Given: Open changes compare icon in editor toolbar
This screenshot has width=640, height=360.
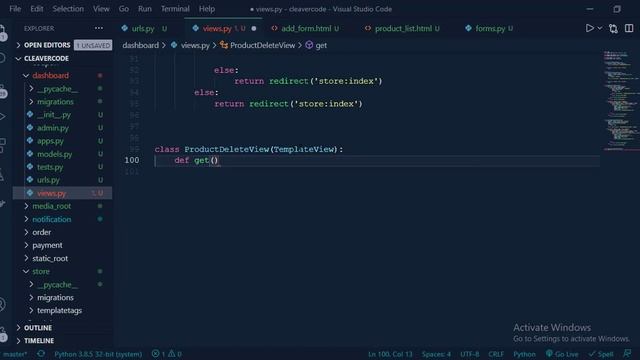Looking at the screenshot, I should coord(613,28).
